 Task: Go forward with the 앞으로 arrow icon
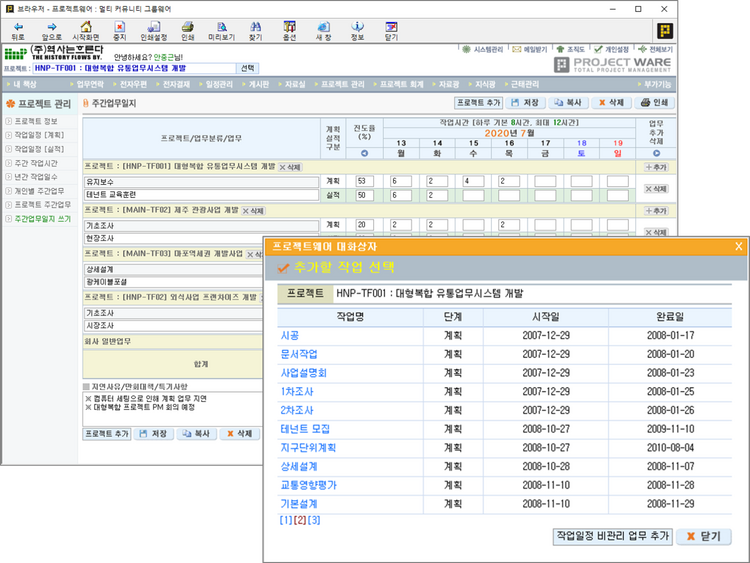[52, 31]
